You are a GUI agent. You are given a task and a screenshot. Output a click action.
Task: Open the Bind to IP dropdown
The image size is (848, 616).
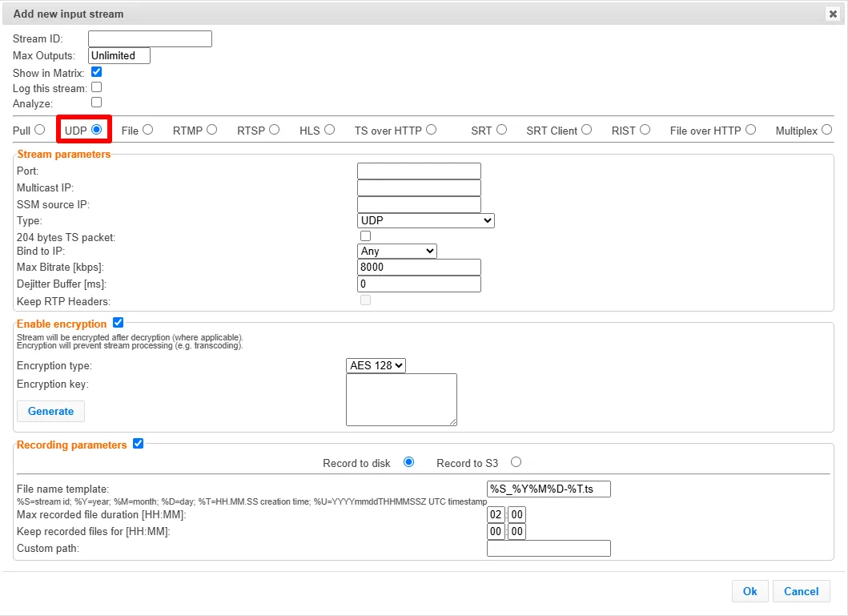coord(397,251)
